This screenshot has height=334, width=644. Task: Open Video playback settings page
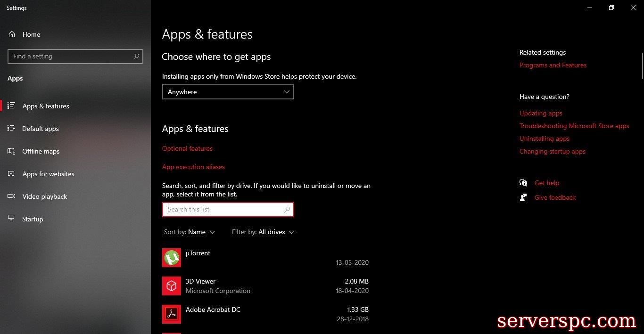pyautogui.click(x=45, y=196)
